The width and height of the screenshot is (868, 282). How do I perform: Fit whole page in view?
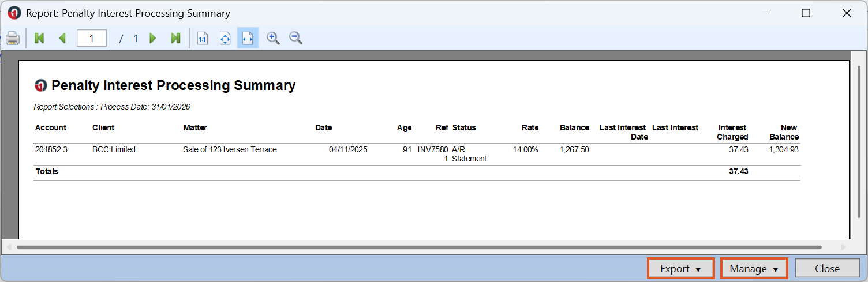[225, 39]
